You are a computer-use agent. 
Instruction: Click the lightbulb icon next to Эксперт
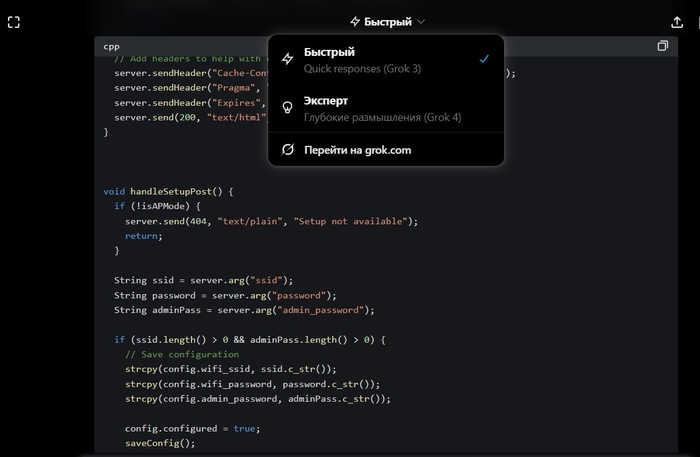(288, 108)
